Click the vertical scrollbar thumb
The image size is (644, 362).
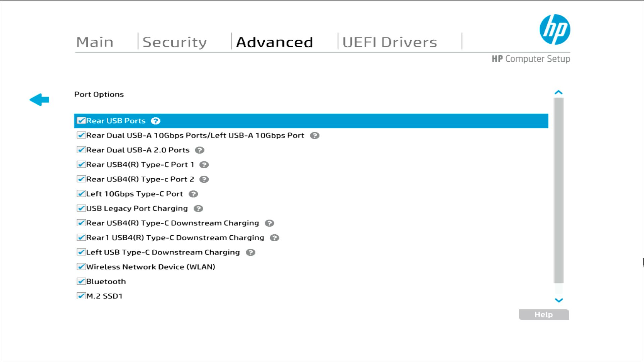coord(558,190)
